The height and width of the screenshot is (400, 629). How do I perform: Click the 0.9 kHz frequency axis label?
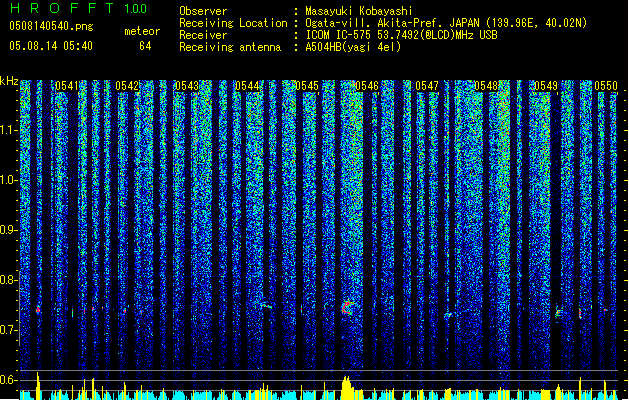(9, 230)
